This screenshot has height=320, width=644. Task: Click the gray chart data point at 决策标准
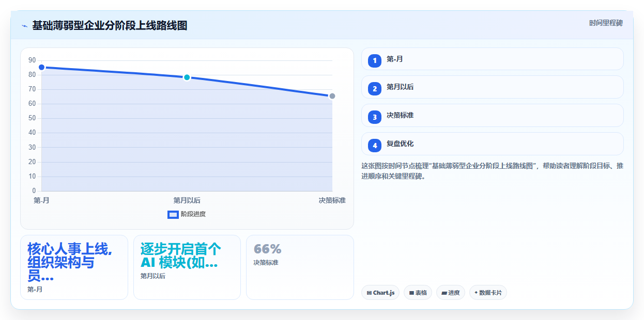pyautogui.click(x=332, y=96)
